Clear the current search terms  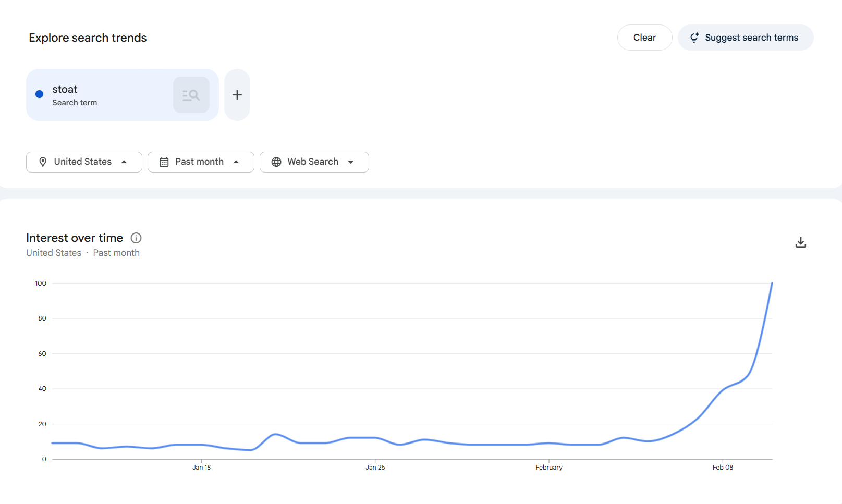(644, 37)
